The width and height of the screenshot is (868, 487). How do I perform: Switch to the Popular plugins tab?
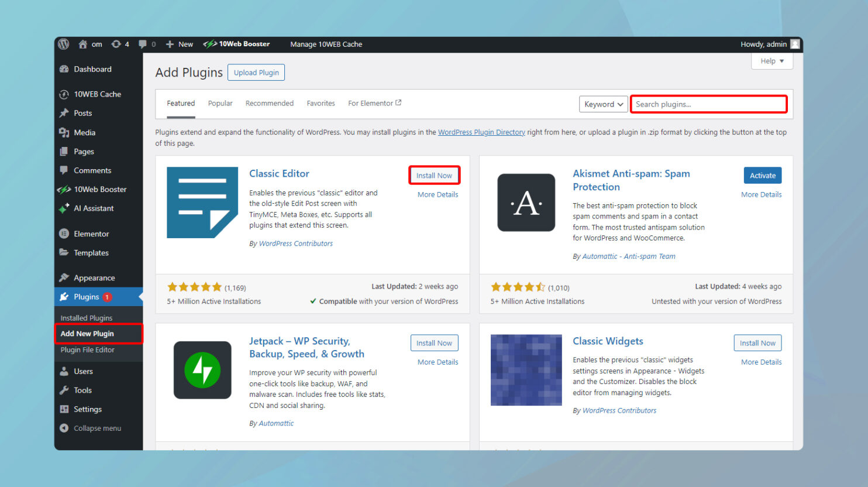pos(220,103)
